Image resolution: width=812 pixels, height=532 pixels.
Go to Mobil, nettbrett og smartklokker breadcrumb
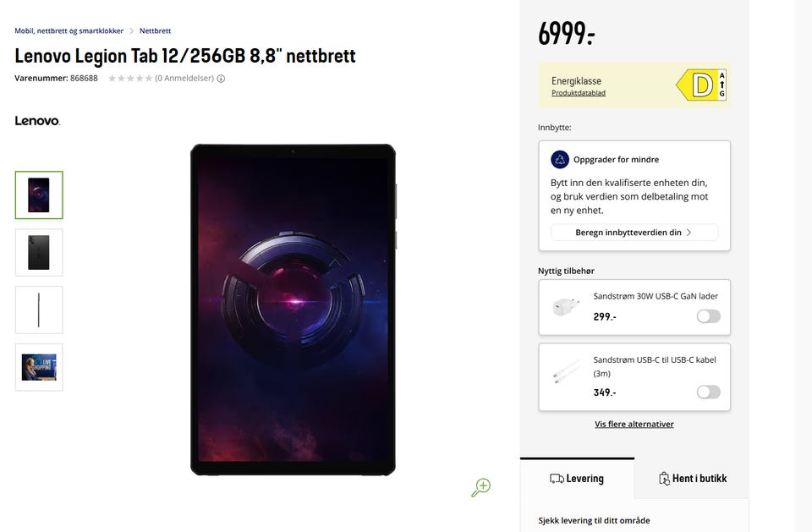click(x=69, y=30)
